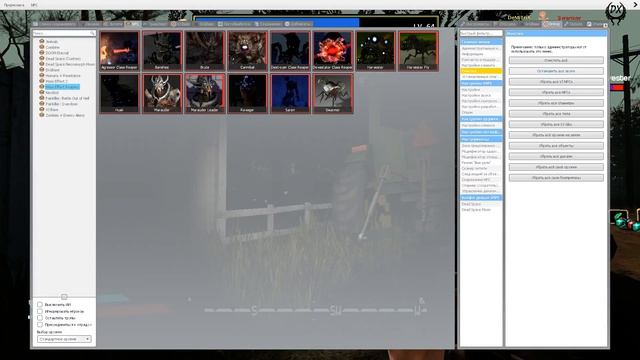Select the Destroyer Class Reaper thumbnail
This screenshot has width=640, height=360.
coord(290,51)
